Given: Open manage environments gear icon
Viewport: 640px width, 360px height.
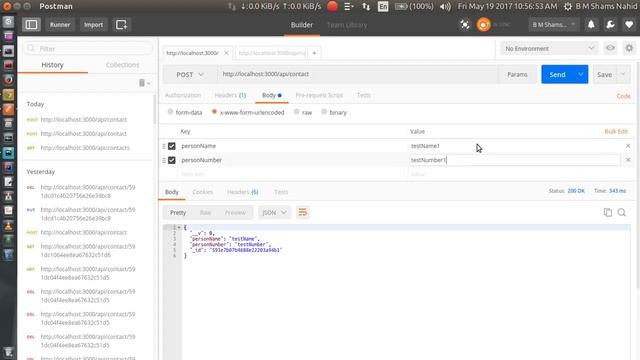Looking at the screenshot, I should click(629, 48).
